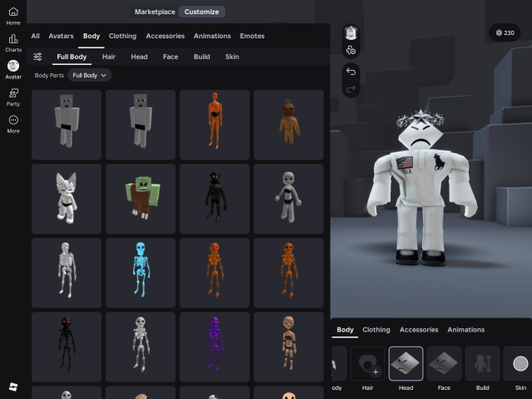
Task: Select the equipped Skin color swatch
Action: [520, 364]
